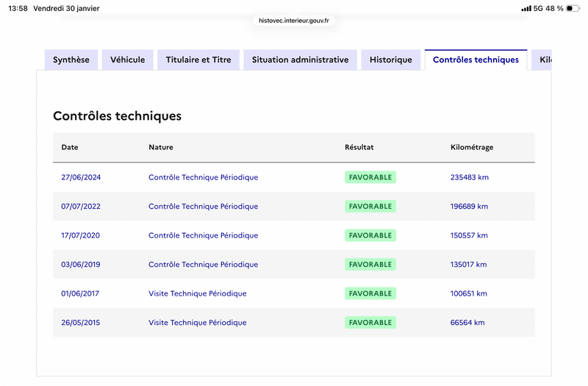Tap the battery icon in status bar
This screenshot has height=386, width=588.
pyautogui.click(x=573, y=8)
